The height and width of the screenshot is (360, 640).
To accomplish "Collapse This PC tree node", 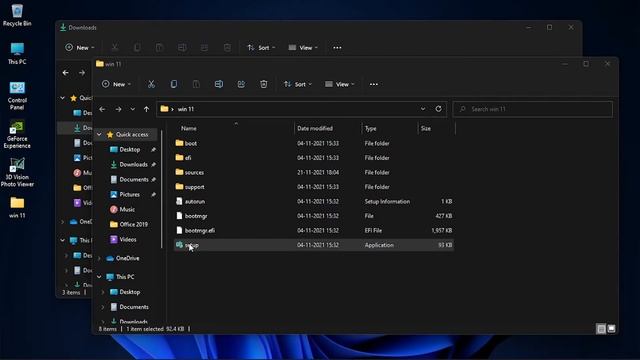I will tap(99, 277).
